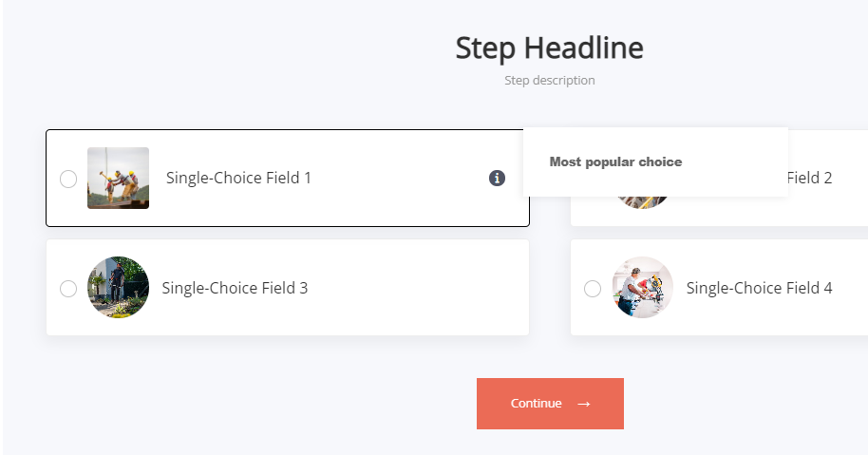Select the Single-Choice Field 3 radio button

click(68, 289)
